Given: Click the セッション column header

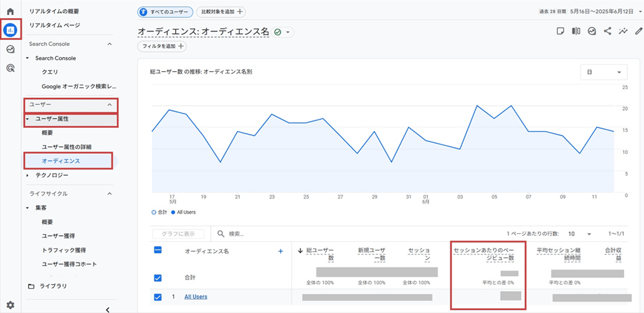Looking at the screenshot, I should pos(419,254).
